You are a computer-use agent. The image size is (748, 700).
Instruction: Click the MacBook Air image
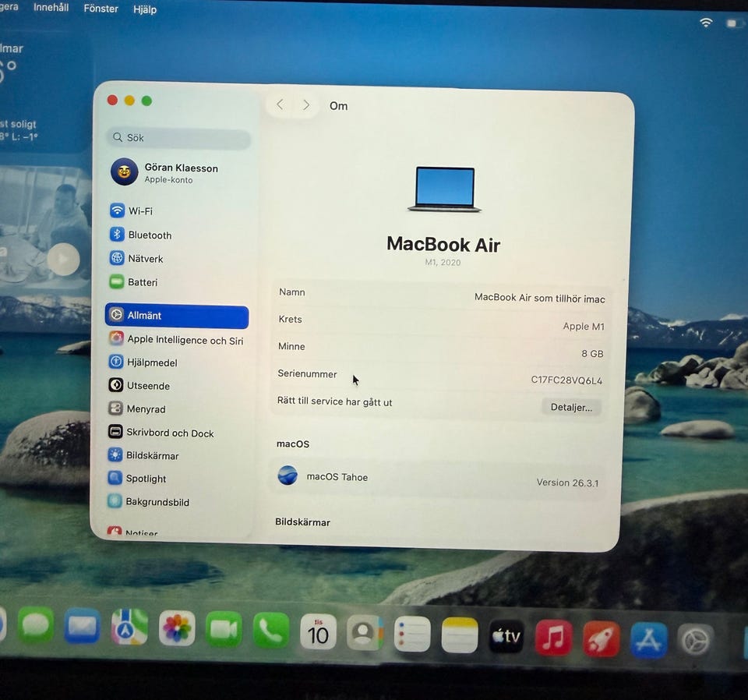445,189
